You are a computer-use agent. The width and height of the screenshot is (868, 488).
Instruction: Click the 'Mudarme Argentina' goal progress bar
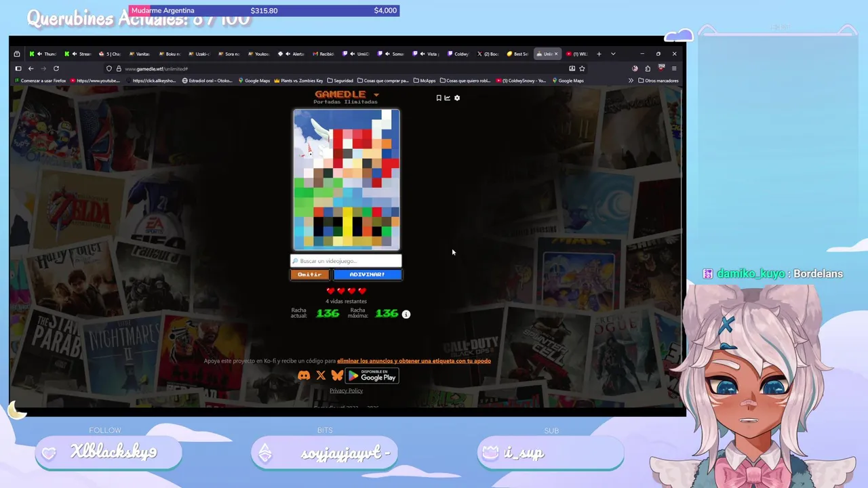coord(264,11)
